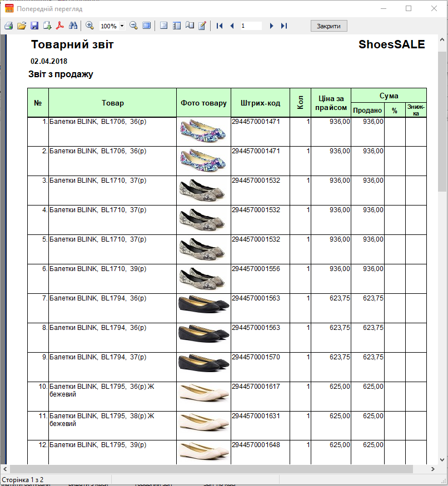Jump to the last page
The width and height of the screenshot is (448, 486).
click(x=284, y=26)
